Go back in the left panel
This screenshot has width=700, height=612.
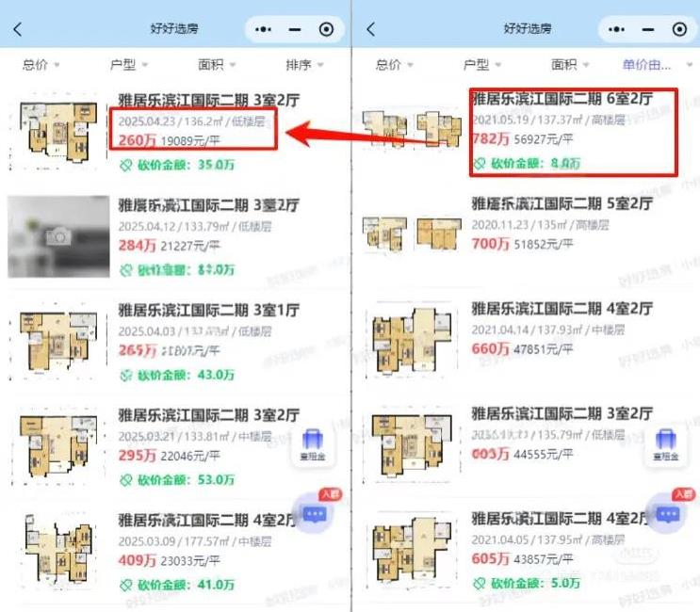click(17, 29)
